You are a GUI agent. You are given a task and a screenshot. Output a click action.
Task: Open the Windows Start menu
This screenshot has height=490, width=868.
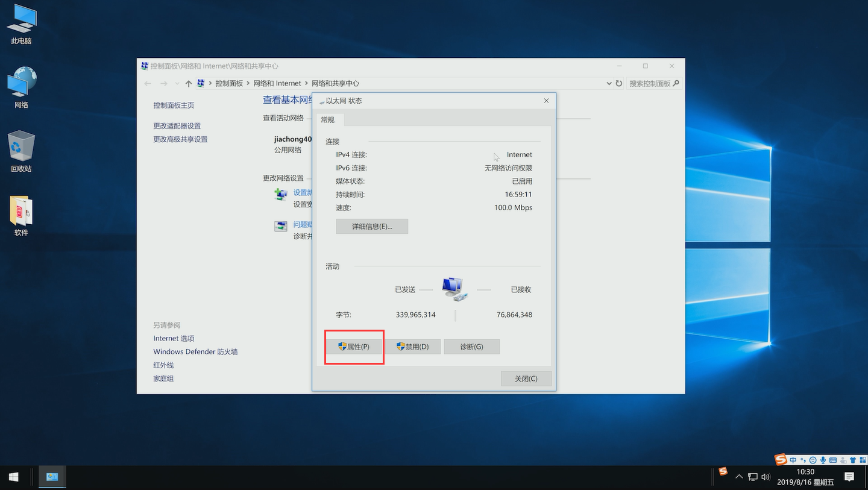coord(14,477)
